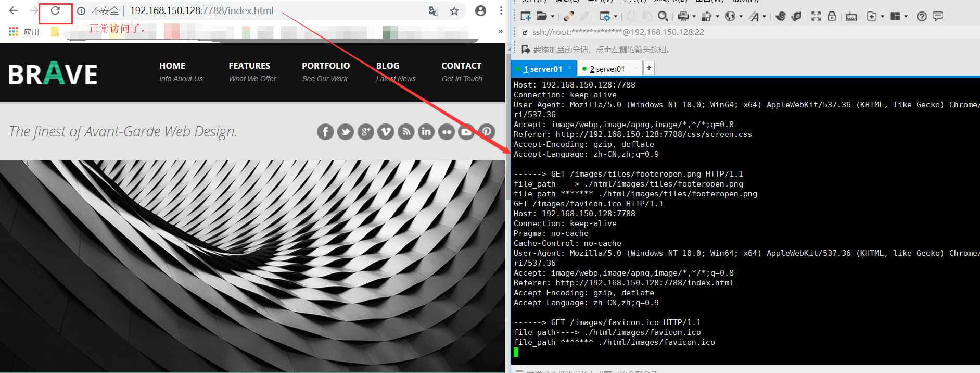Open the Xshell search magnifier tool
Viewport: 980px width, 373px height.
(663, 16)
